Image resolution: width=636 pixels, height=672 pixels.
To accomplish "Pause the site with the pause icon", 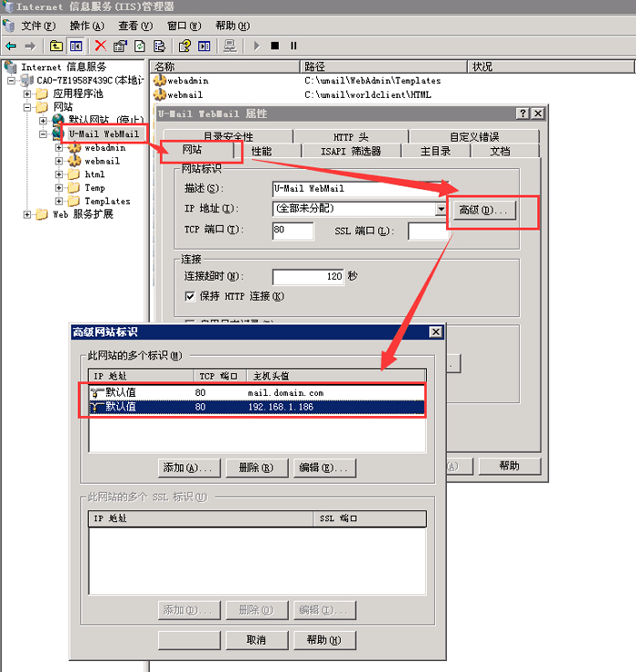I will tap(293, 45).
